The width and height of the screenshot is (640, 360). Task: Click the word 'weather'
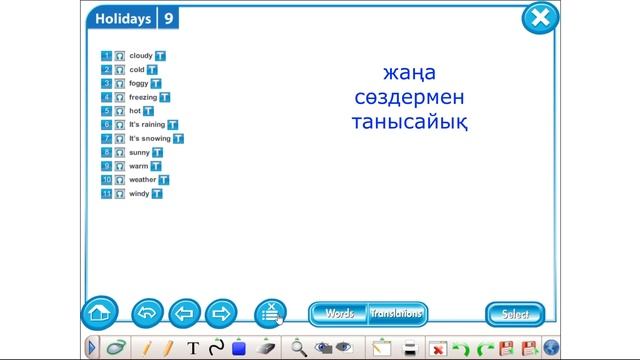pyautogui.click(x=142, y=180)
